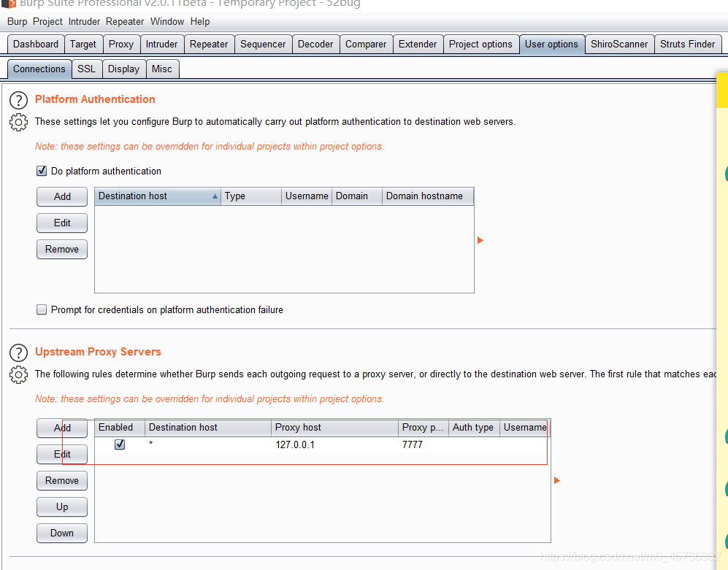Open the Help menu

tap(200, 21)
